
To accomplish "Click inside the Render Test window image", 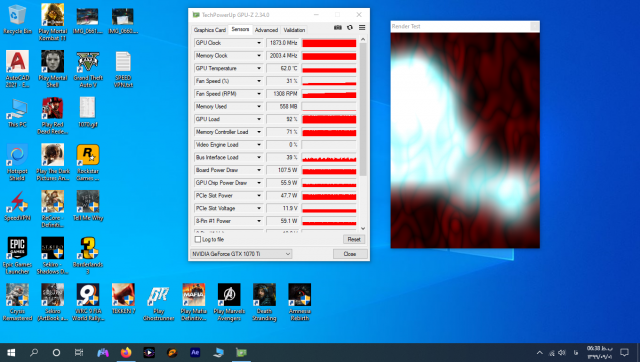I will [x=465, y=140].
